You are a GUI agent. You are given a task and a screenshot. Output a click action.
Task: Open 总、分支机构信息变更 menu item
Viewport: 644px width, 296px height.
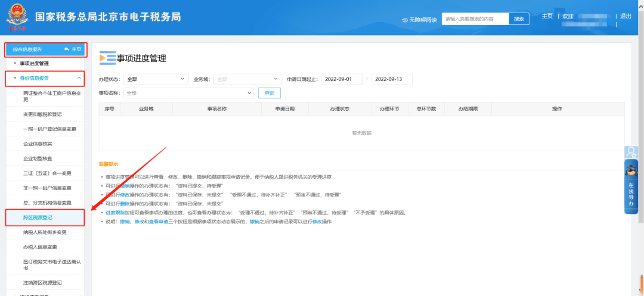click(x=47, y=202)
